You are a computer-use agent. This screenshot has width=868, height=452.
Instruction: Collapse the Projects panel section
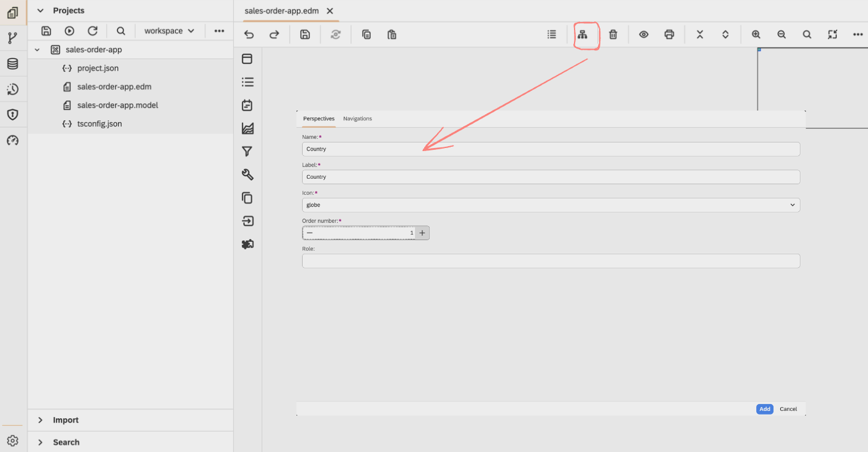(x=41, y=10)
